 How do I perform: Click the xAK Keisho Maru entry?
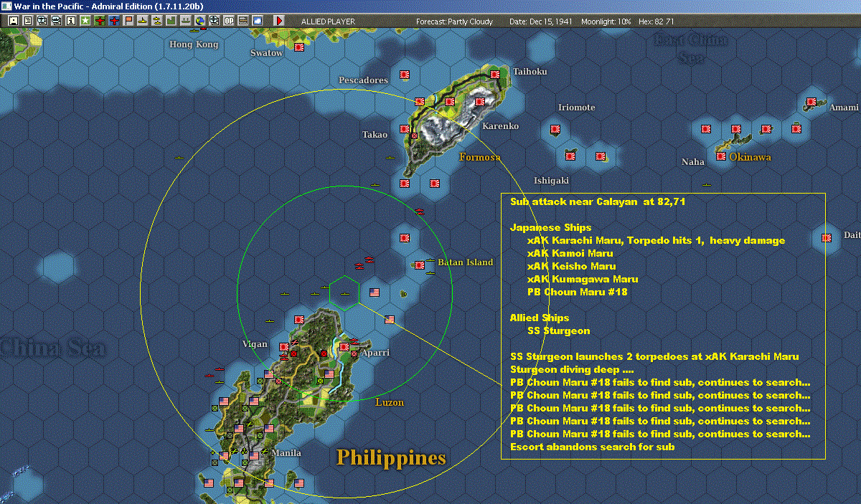[x=571, y=267]
